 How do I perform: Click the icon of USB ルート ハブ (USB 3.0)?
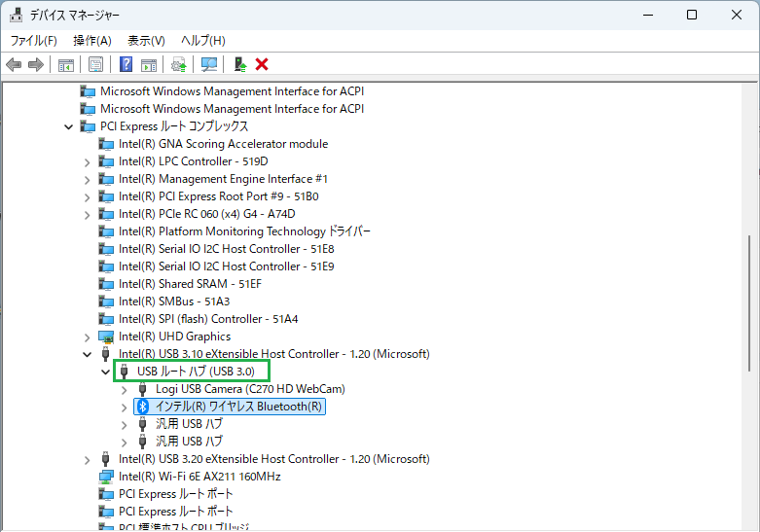(x=124, y=372)
